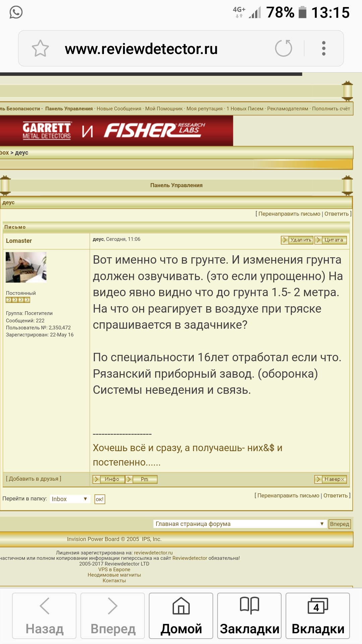Click the Цитата quote button
362x644 pixels.
[331, 240]
